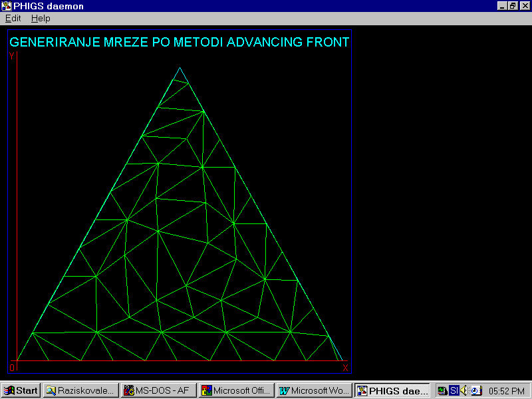Minimize the PHIGS daemon window
The height and width of the screenshot is (399, 532).
point(502,6)
